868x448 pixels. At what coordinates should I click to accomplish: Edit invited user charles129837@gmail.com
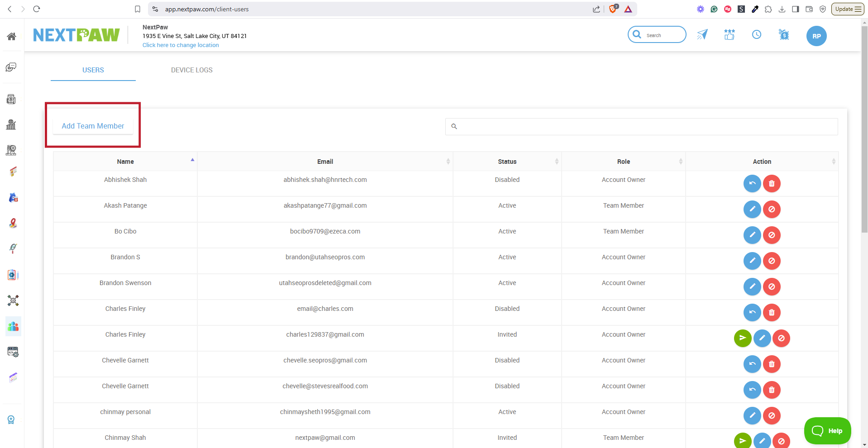coord(762,338)
